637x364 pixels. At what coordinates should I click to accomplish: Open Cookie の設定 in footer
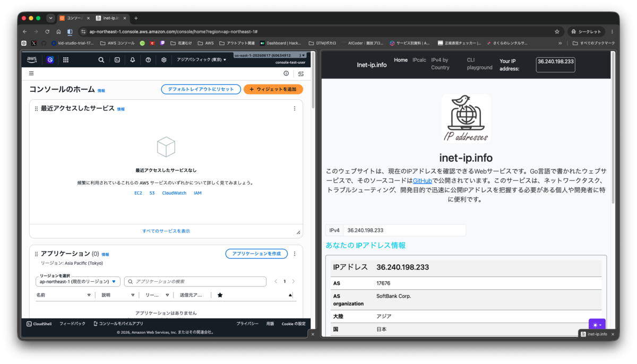pyautogui.click(x=294, y=324)
